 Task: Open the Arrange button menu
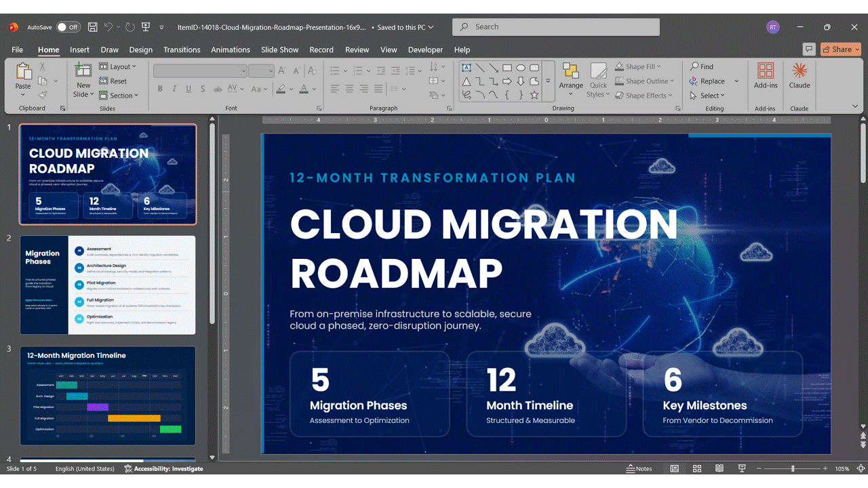point(571,80)
